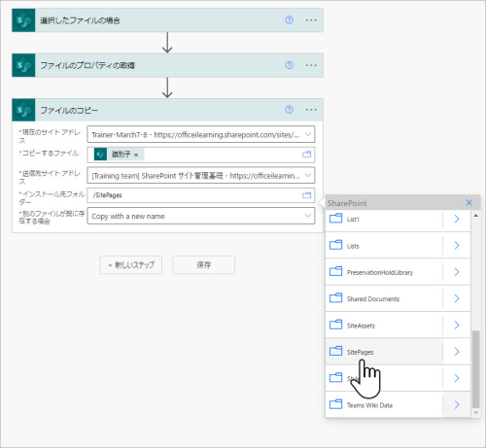Open Copy with a new name dropdown
Viewport: 486px width, 448px height.
coord(201,216)
